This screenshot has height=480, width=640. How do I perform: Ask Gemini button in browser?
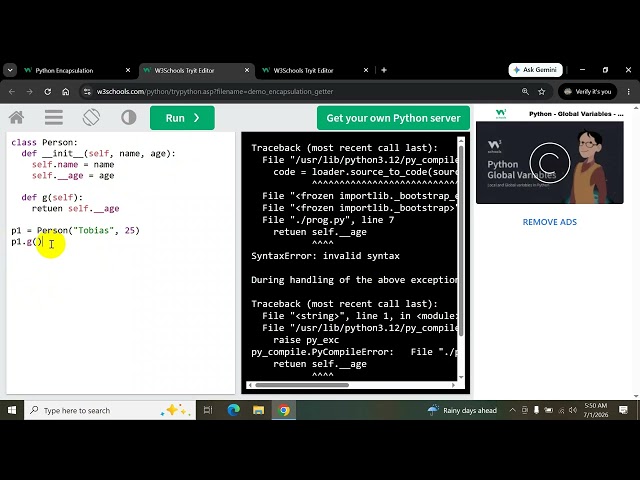[x=535, y=70]
